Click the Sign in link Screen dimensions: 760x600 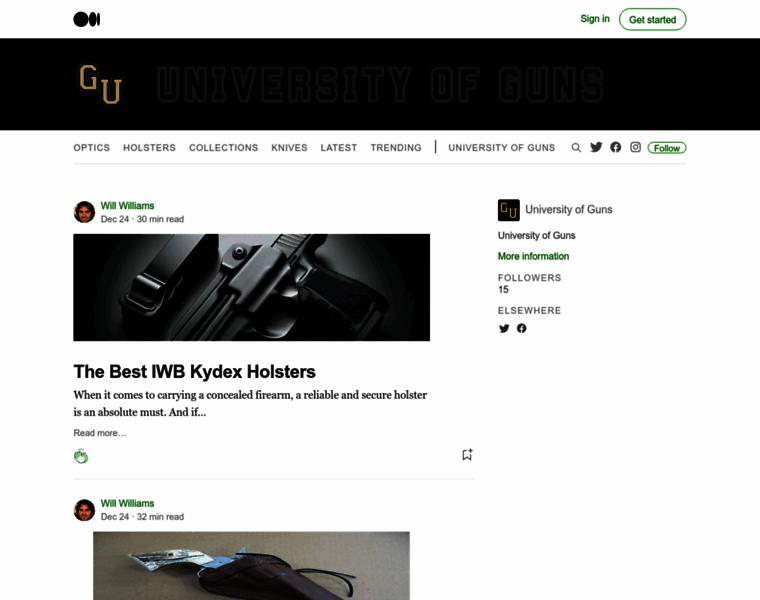tap(595, 19)
